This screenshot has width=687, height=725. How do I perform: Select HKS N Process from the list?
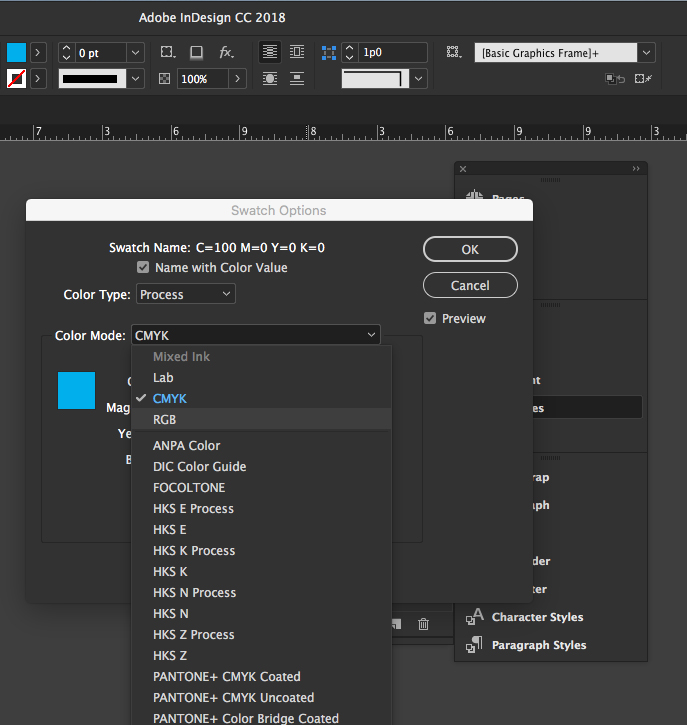pos(262,592)
